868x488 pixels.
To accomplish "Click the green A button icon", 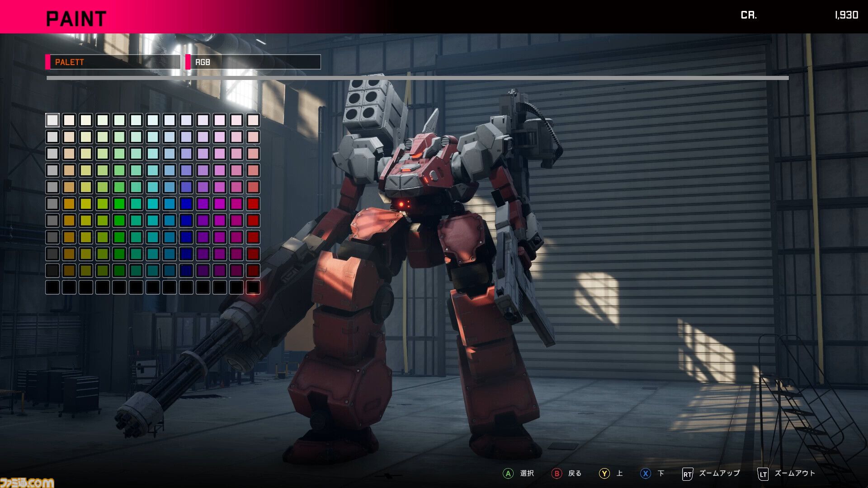I will 508,474.
